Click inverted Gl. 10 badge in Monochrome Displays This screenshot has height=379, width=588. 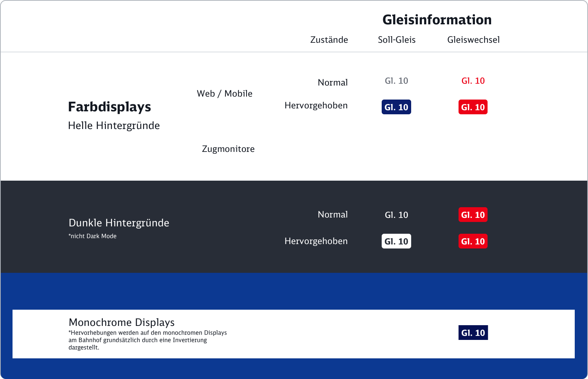click(x=473, y=333)
